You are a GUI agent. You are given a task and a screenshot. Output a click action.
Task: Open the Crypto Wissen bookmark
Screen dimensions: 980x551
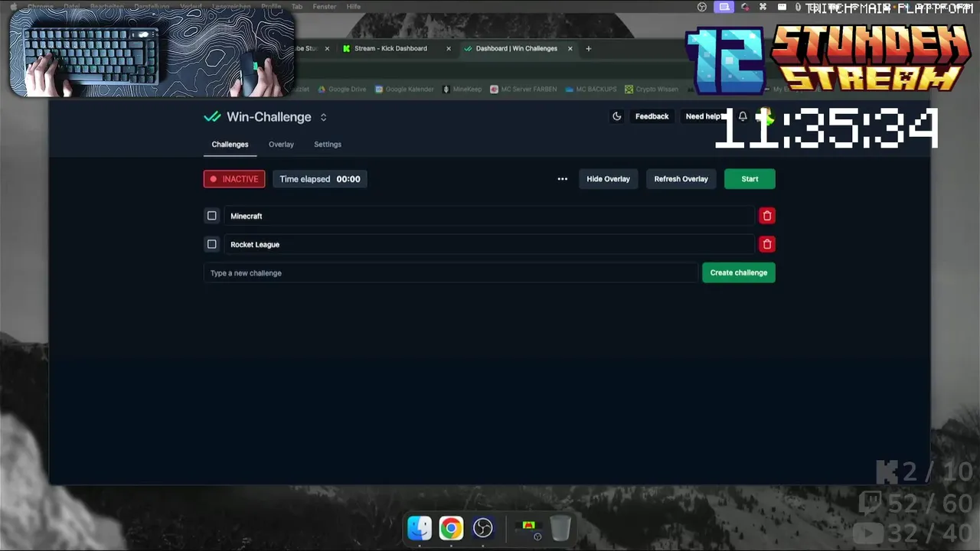point(652,89)
